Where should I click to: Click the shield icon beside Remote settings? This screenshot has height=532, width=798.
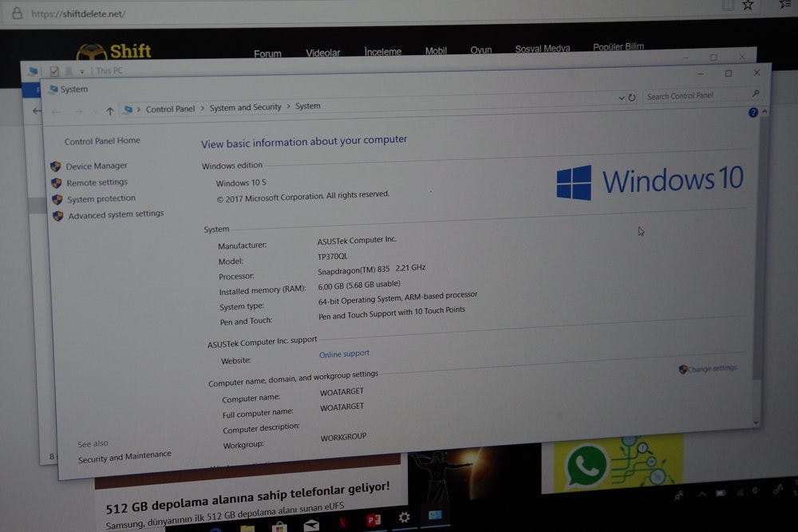56,183
